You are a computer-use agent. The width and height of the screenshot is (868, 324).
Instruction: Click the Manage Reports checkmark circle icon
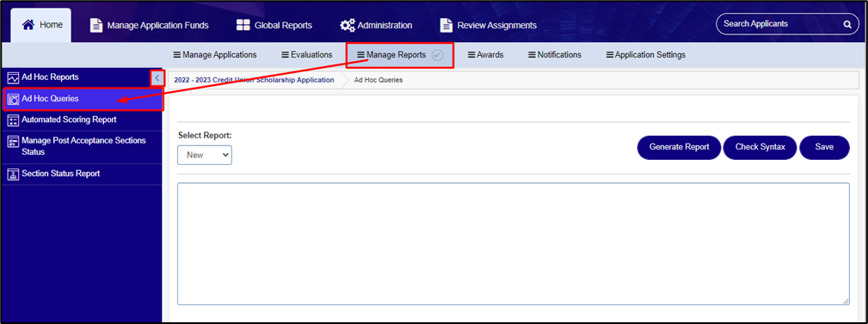pyautogui.click(x=437, y=55)
